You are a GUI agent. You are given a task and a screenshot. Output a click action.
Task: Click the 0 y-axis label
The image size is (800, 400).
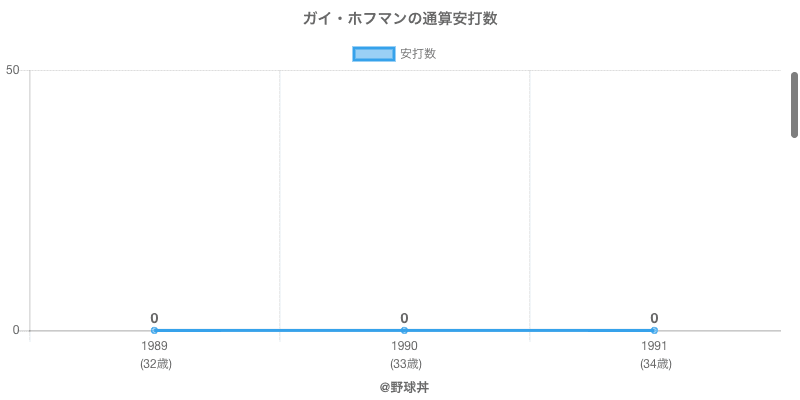(x=16, y=330)
